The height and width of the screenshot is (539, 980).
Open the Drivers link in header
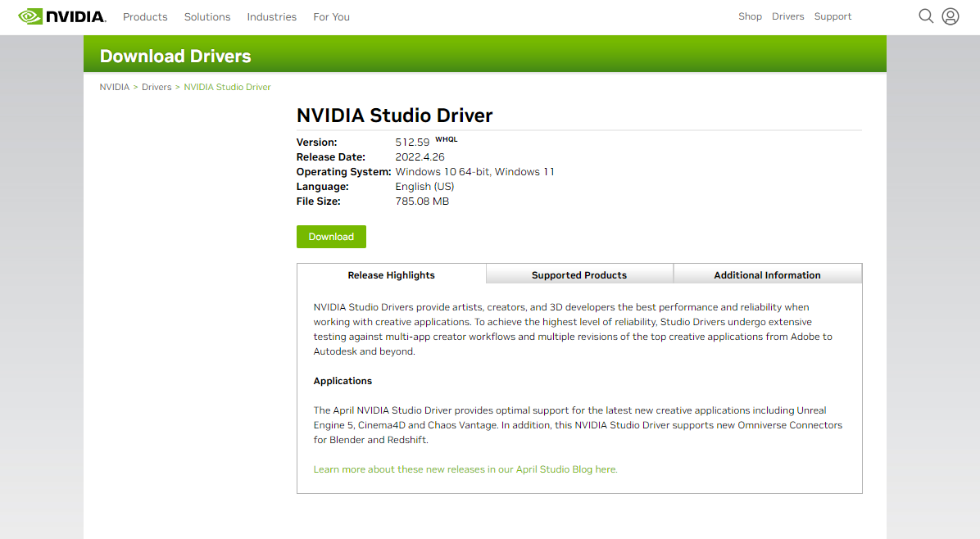point(787,16)
